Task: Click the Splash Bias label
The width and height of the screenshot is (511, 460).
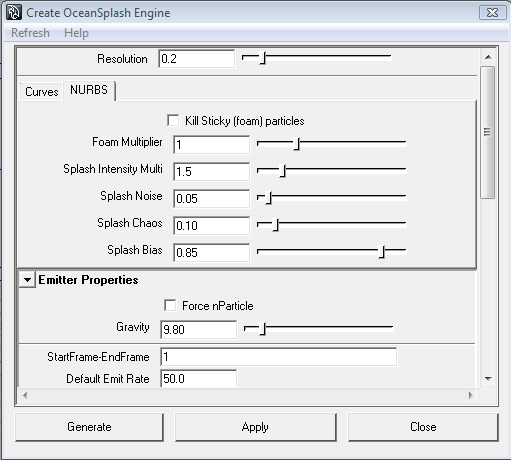Action: 135,250
